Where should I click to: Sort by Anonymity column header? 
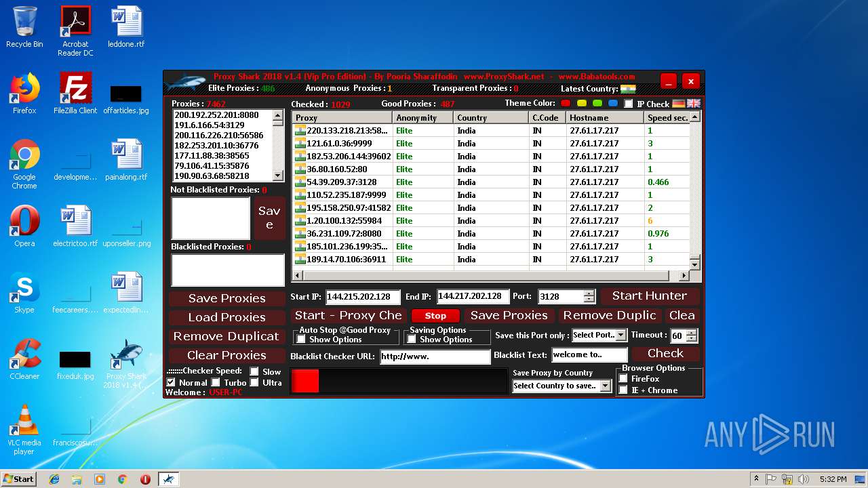pos(423,118)
